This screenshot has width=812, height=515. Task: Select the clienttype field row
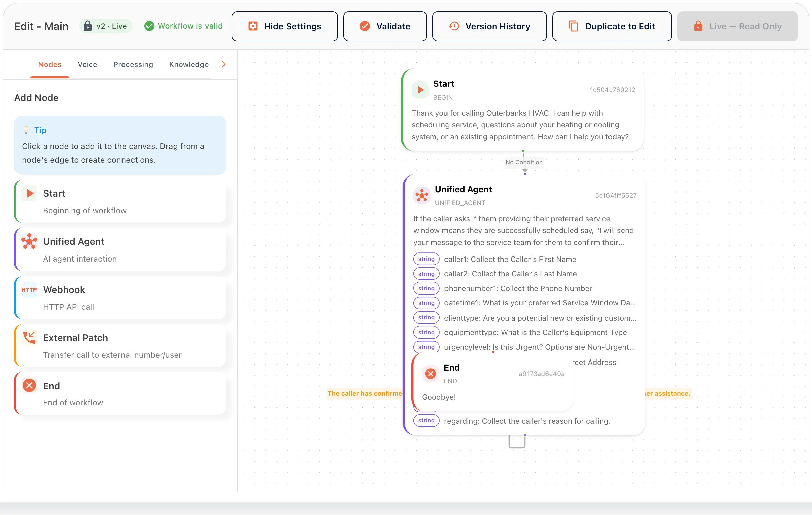pyautogui.click(x=525, y=318)
